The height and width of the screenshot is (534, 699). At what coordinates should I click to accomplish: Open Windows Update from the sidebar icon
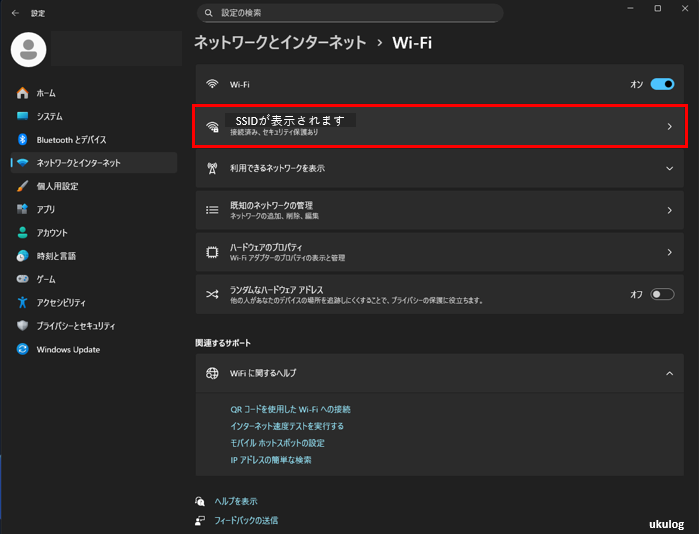22,349
